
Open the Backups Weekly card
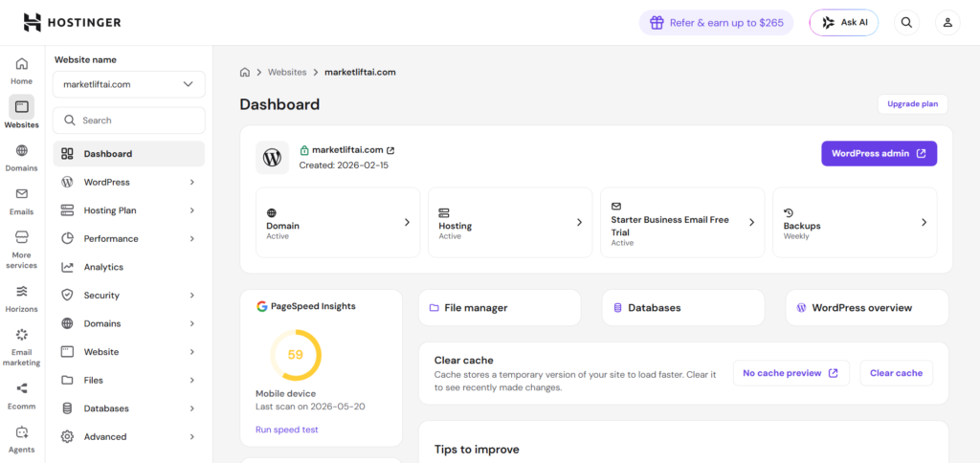[855, 223]
